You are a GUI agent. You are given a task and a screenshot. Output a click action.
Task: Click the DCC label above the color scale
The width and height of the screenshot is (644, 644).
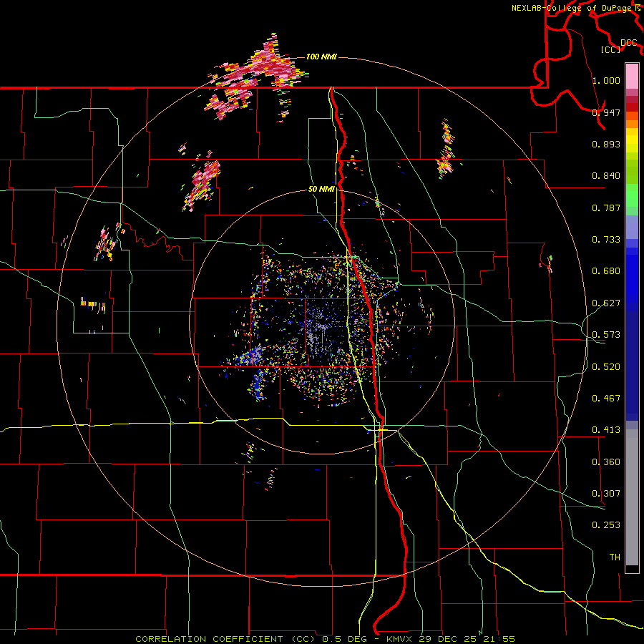click(628, 43)
